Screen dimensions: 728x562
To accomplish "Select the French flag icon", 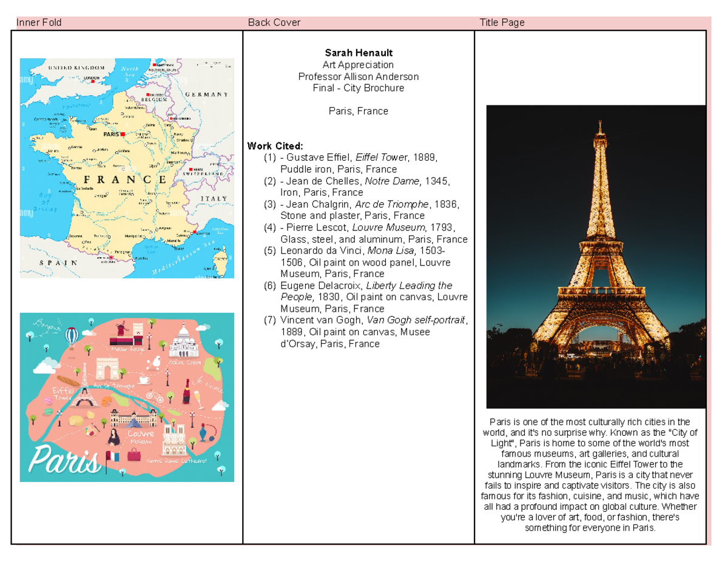I will (x=112, y=457).
